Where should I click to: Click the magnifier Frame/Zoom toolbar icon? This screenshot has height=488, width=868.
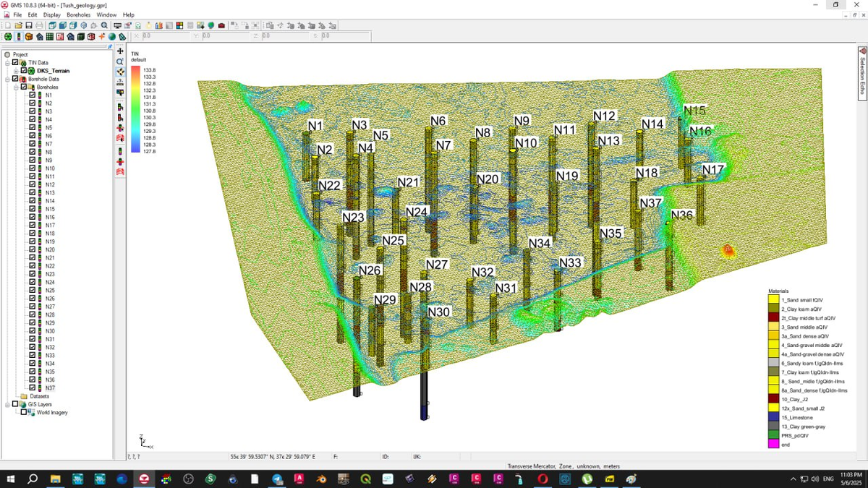pos(104,25)
